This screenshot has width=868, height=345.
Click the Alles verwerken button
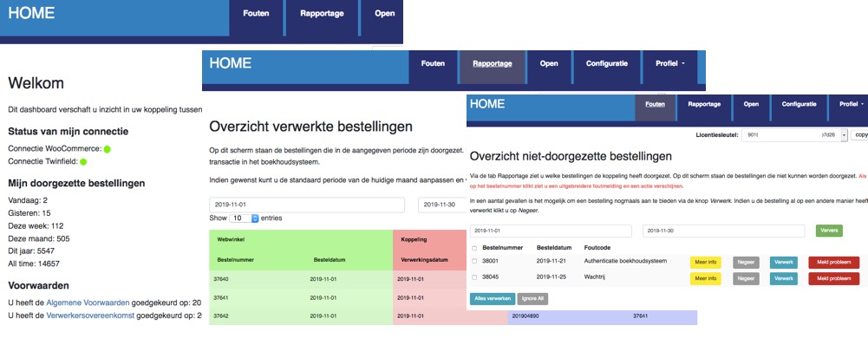pyautogui.click(x=493, y=298)
